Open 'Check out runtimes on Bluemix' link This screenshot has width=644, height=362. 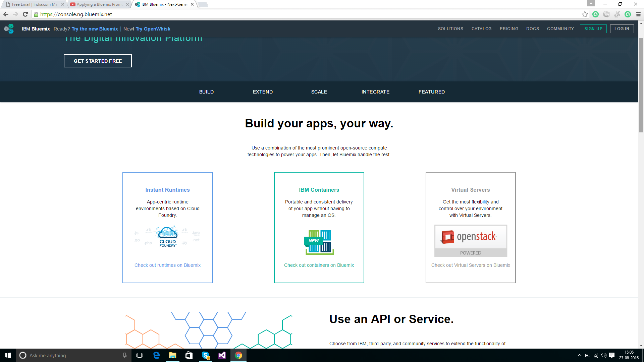167,265
